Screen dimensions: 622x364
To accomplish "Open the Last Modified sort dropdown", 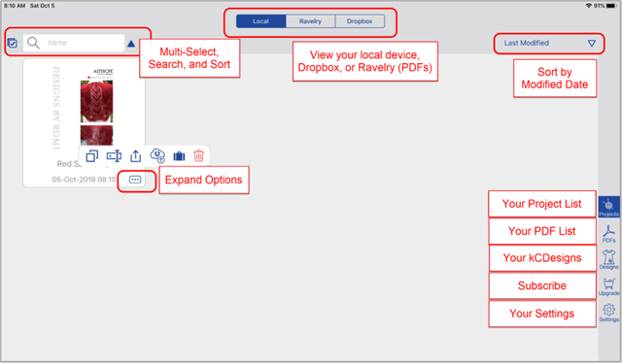I will tap(549, 43).
